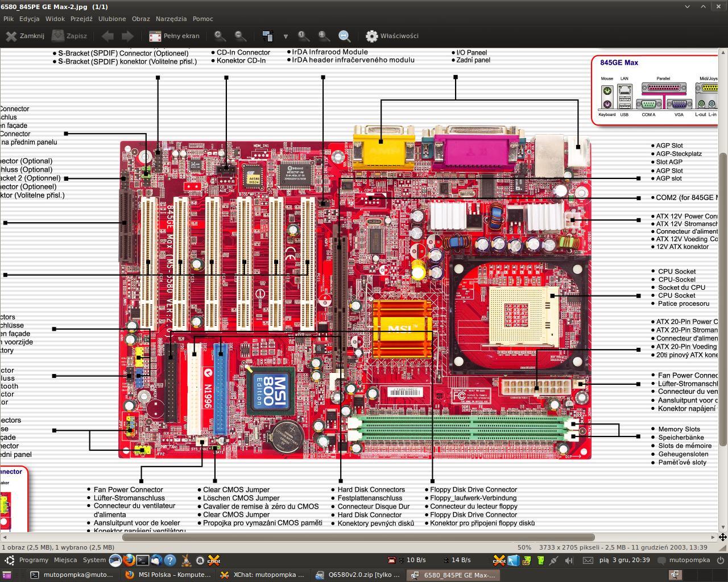728x582 pixels.
Task: Launch Thunderbird mail from the panel
Action: coord(156,560)
